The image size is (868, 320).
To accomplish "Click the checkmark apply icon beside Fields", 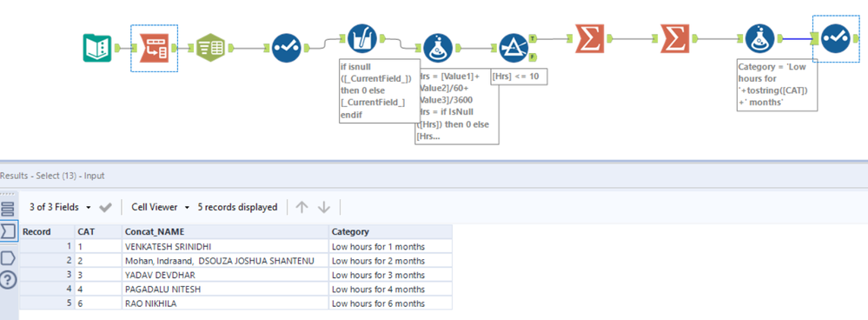I will (x=105, y=208).
